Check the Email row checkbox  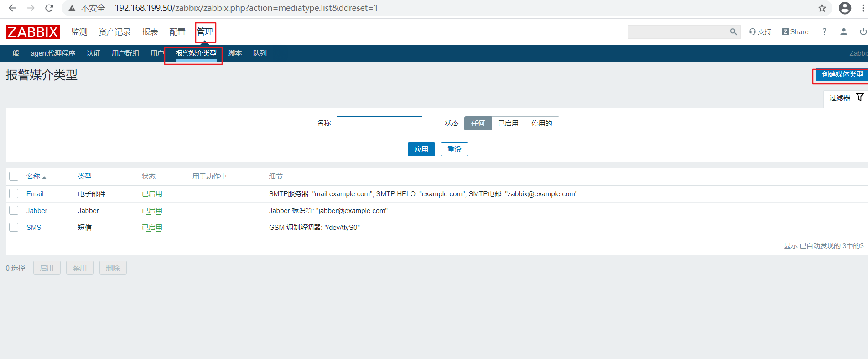(x=14, y=193)
